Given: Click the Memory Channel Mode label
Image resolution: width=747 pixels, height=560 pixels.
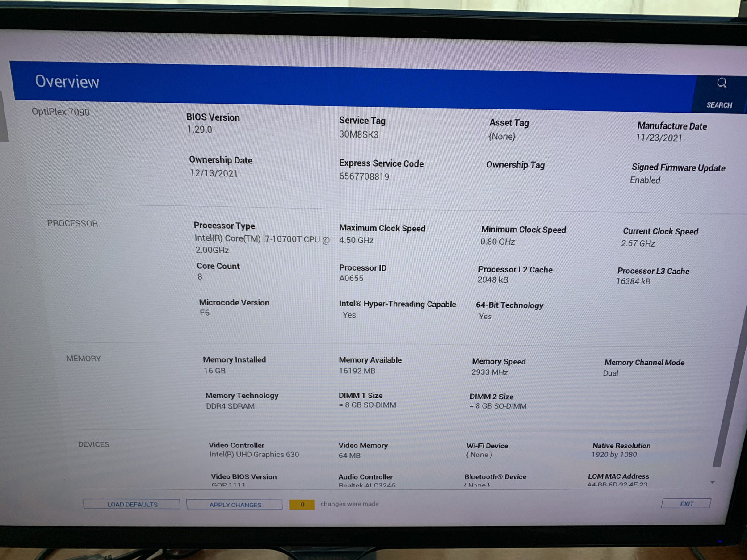Looking at the screenshot, I should pyautogui.click(x=644, y=362).
